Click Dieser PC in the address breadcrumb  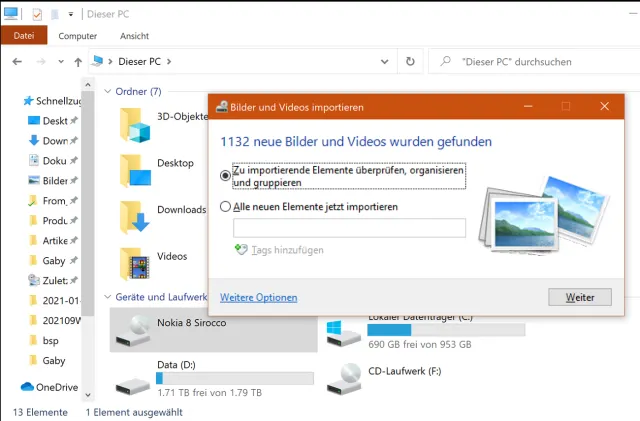tap(139, 62)
